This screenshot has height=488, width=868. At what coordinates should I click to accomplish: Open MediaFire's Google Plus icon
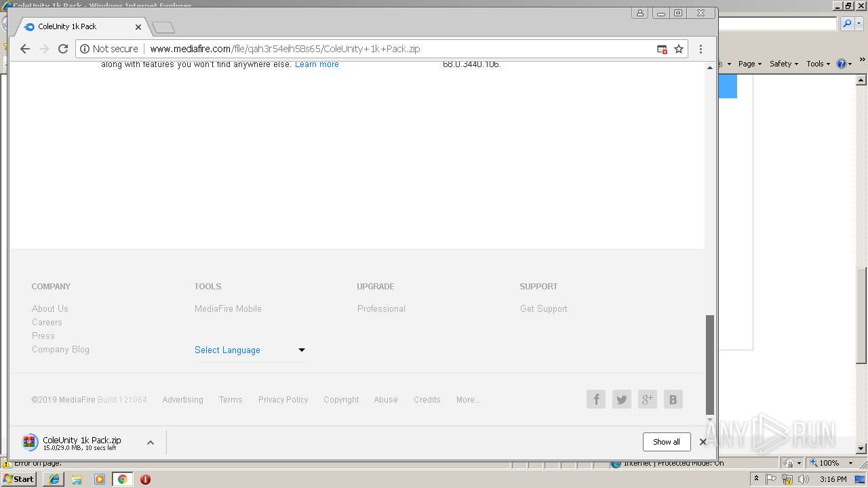(x=648, y=399)
